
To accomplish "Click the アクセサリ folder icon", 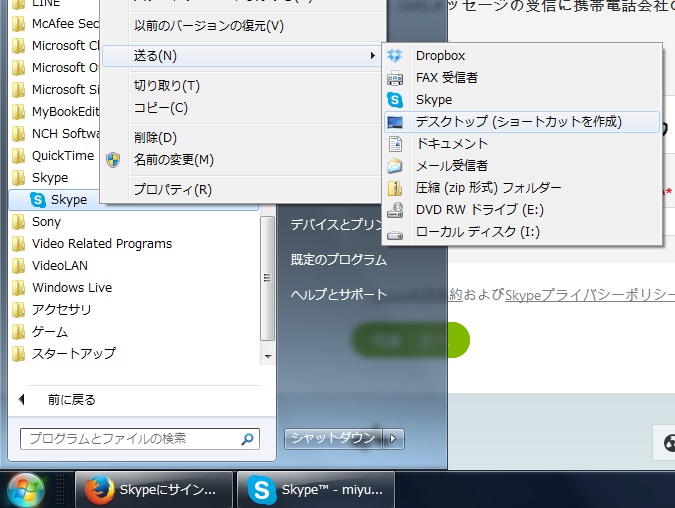I will tap(19, 310).
